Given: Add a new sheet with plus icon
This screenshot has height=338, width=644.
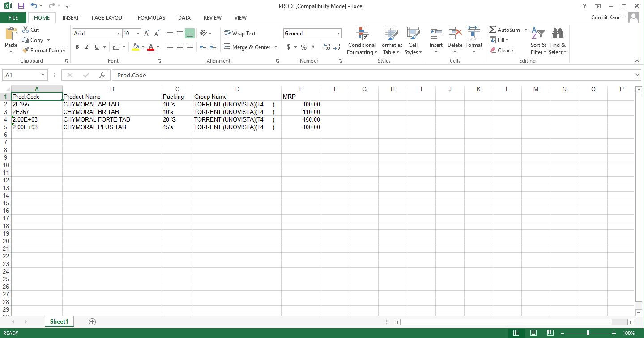Looking at the screenshot, I should [92, 321].
